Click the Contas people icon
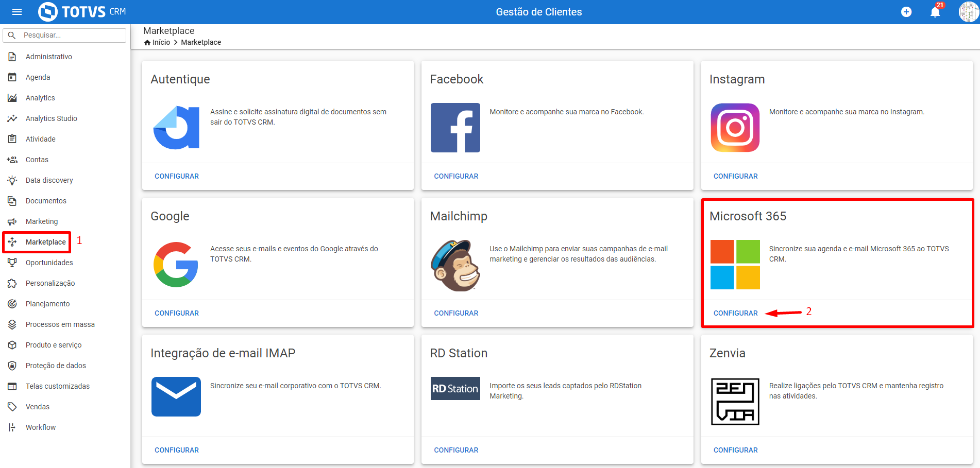This screenshot has width=980, height=468. point(12,160)
